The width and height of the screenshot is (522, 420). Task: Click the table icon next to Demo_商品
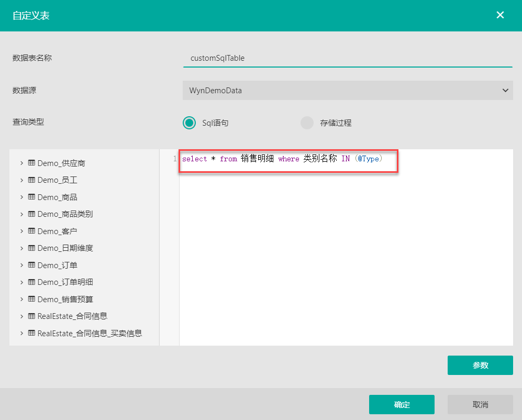coord(31,197)
